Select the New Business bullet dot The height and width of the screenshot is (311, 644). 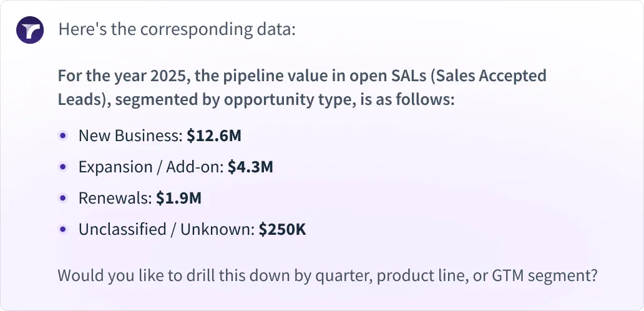(63, 136)
